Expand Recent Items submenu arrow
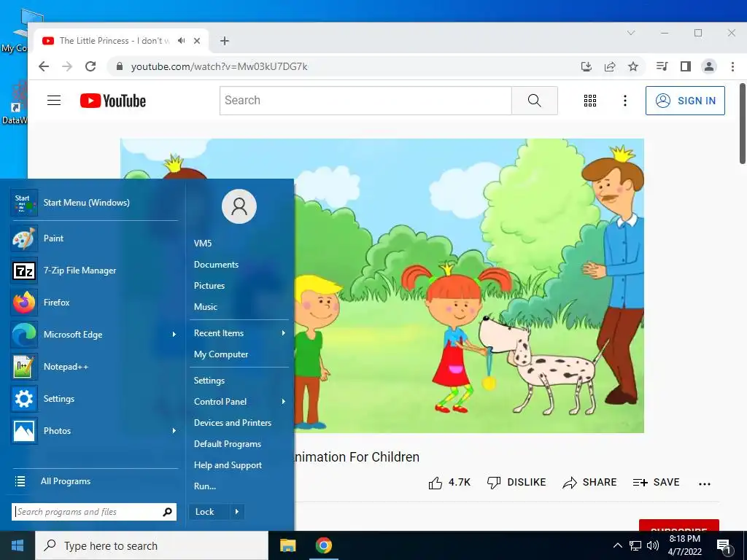 (x=284, y=332)
